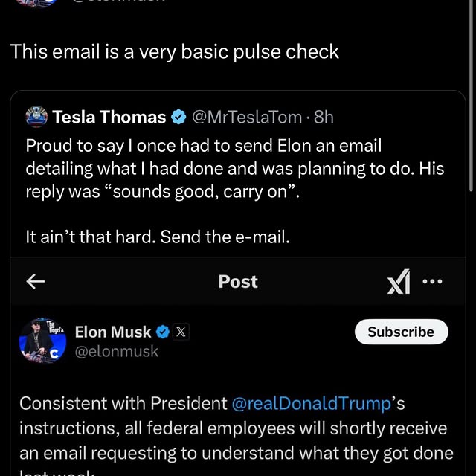Screen dimensions: 476x476
Task: Click the X affiliation badge next to Elon Musk
Action: [180, 332]
